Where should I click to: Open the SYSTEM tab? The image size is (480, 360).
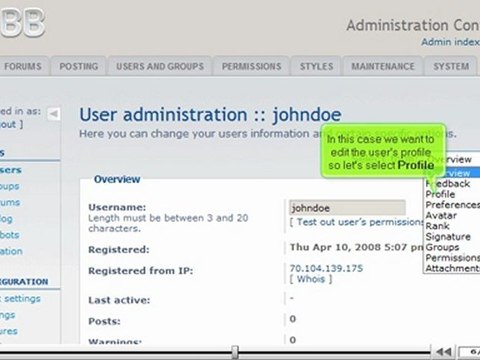point(451,66)
